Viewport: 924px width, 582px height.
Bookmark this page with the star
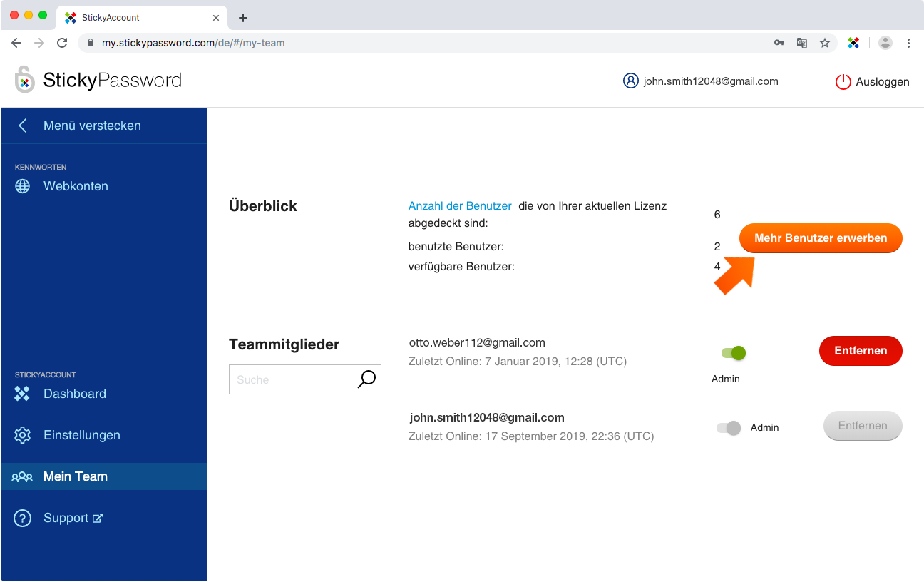[825, 43]
